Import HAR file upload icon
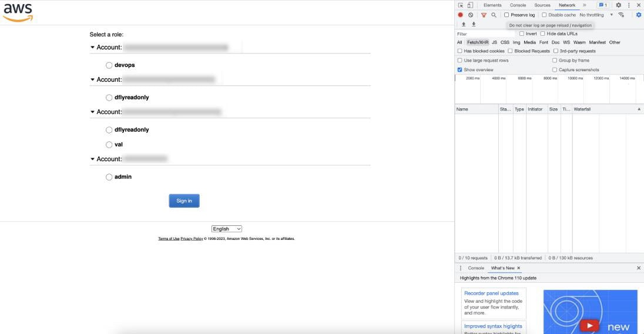Viewport: 644px width, 334px height. point(464,24)
